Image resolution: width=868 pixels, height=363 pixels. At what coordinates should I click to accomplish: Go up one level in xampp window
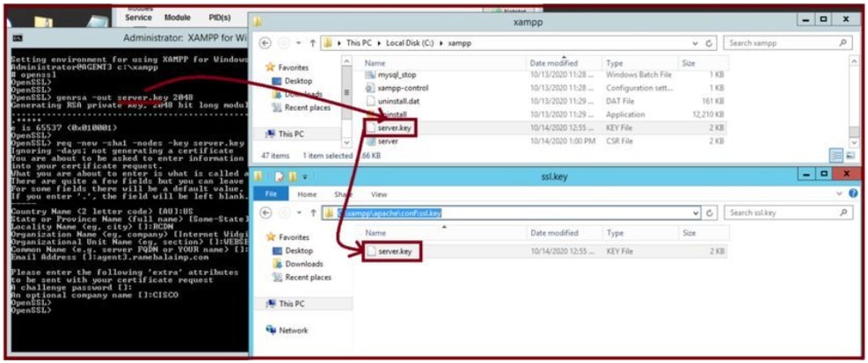[x=313, y=42]
